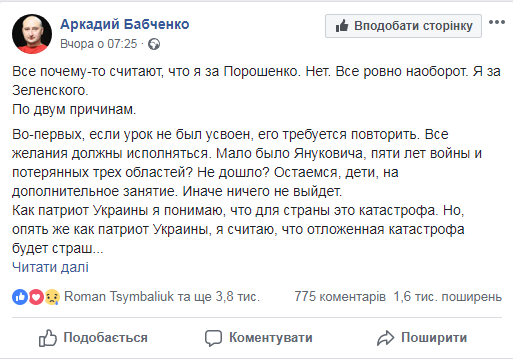Open the 775 коментарів link
The width and height of the screenshot is (513, 361).
[x=340, y=296]
